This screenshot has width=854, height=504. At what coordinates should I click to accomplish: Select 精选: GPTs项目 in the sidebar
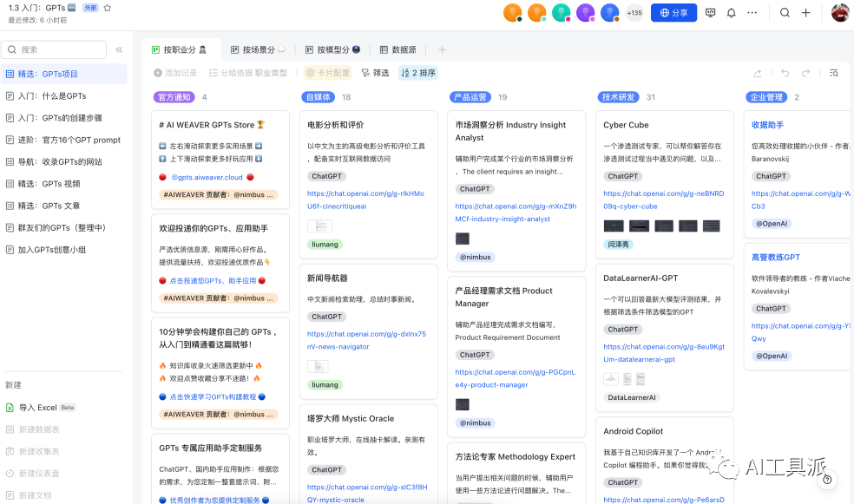point(64,74)
